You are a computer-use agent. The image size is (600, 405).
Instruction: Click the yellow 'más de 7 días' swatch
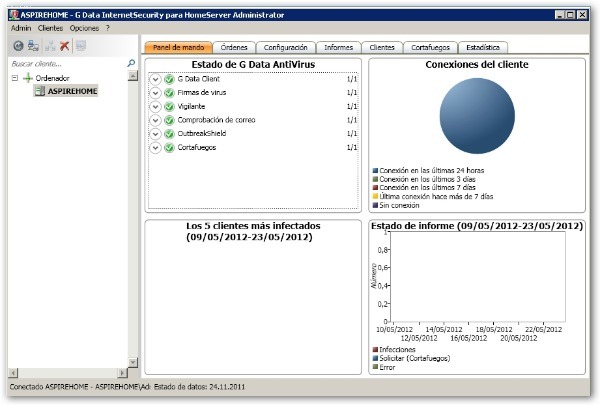[x=375, y=196]
